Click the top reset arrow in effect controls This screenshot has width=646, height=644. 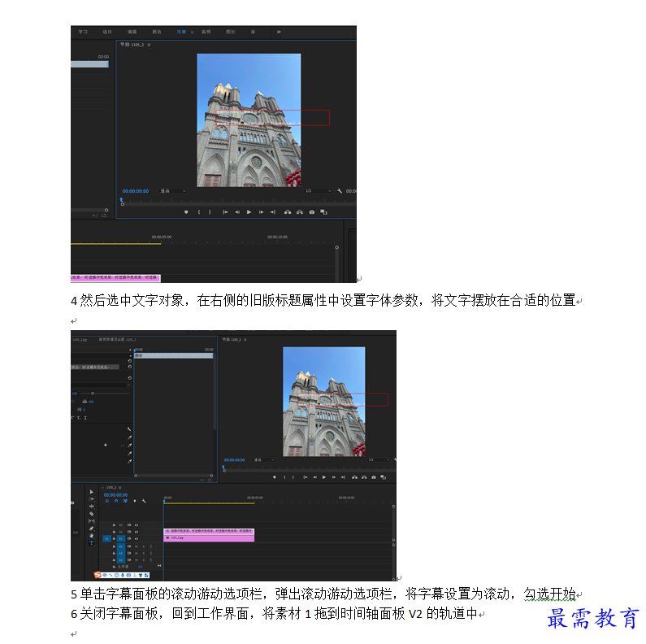[130, 361]
